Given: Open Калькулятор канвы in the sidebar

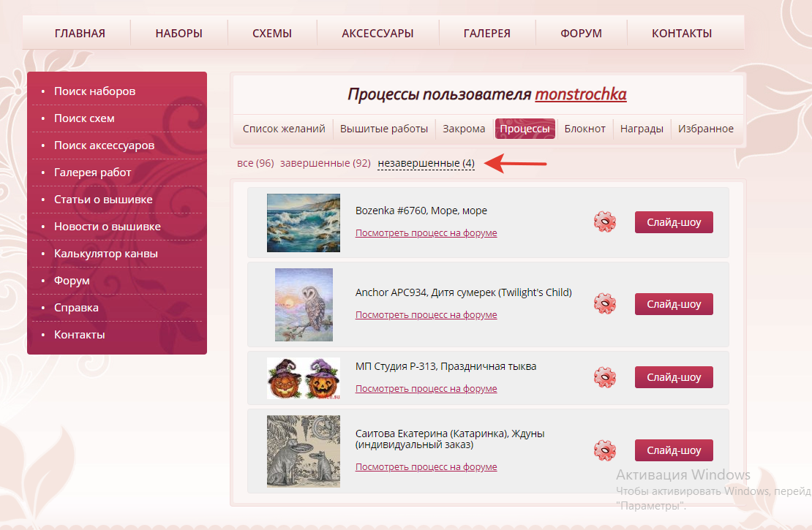Looking at the screenshot, I should coord(106,254).
